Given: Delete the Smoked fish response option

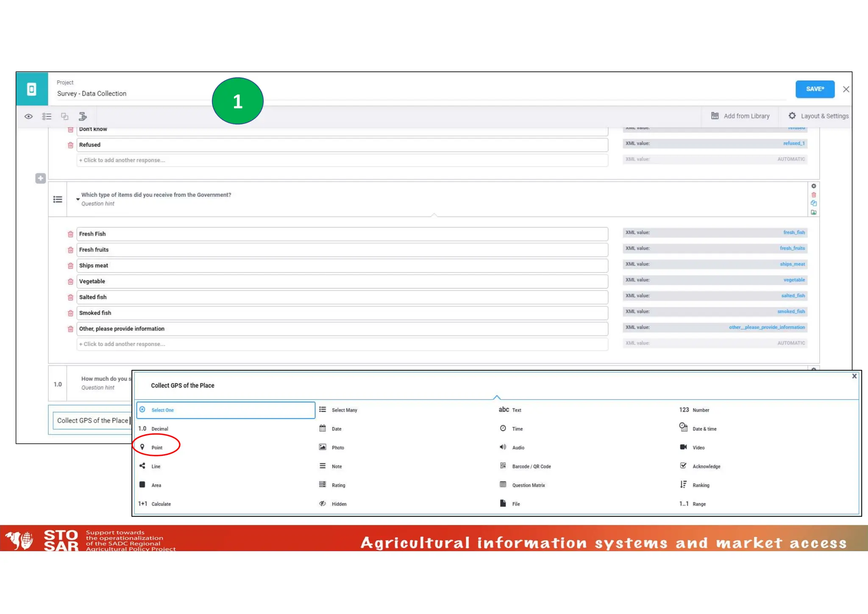Looking at the screenshot, I should point(70,313).
